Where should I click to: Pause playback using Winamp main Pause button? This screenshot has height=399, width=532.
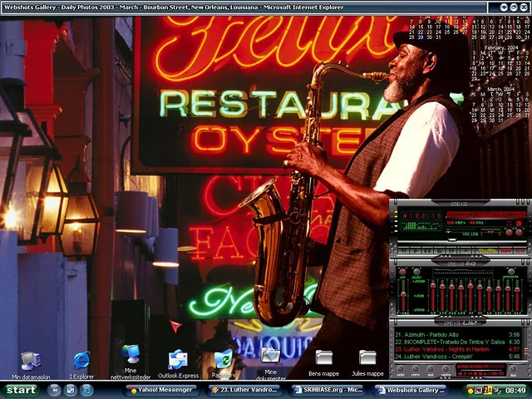[x=428, y=251]
